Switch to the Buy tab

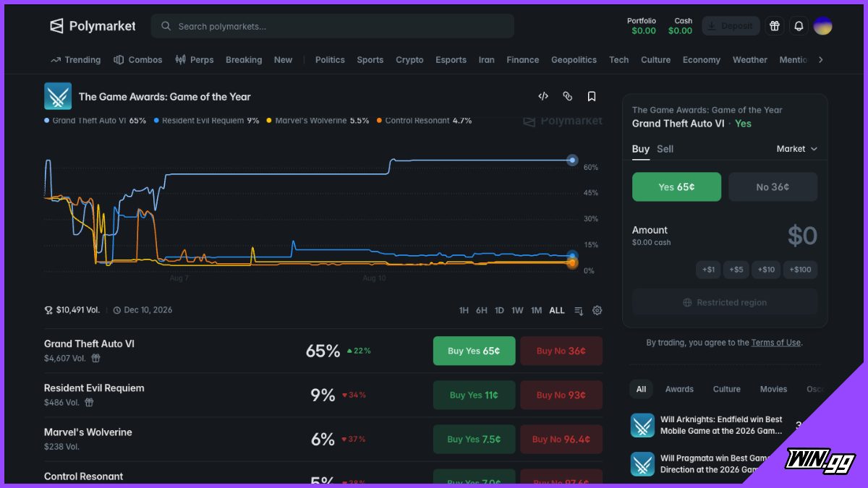[x=641, y=149]
